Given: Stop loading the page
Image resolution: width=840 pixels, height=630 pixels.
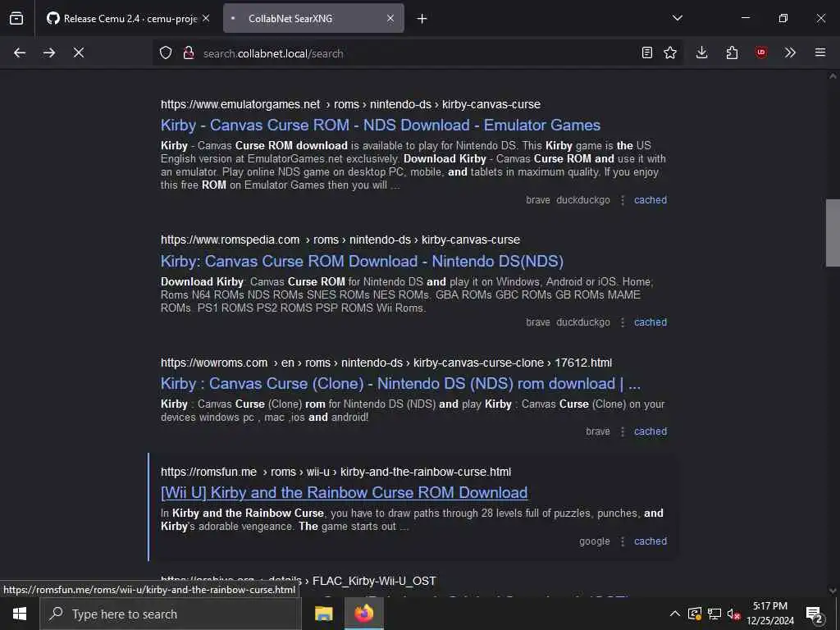Looking at the screenshot, I should pos(79,52).
